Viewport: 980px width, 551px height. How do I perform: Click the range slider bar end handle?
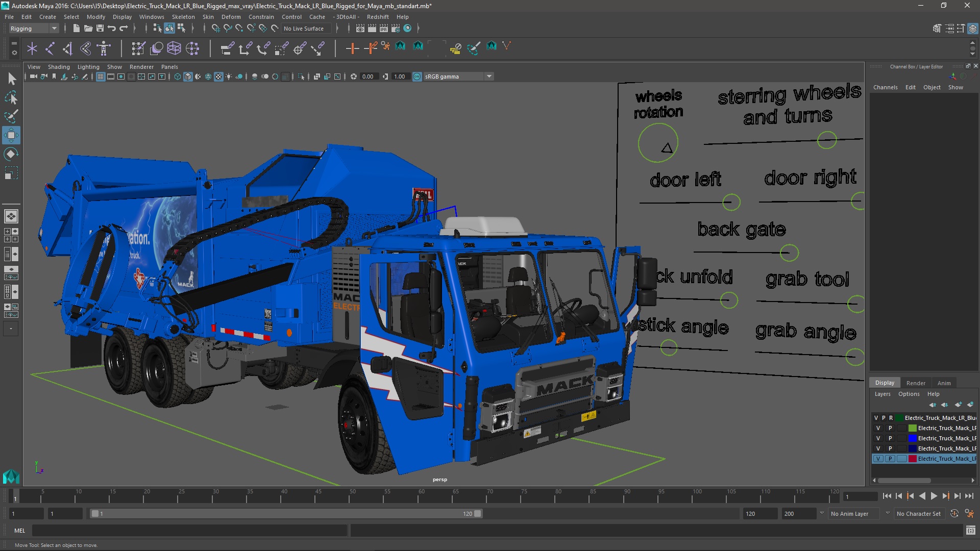(x=478, y=514)
